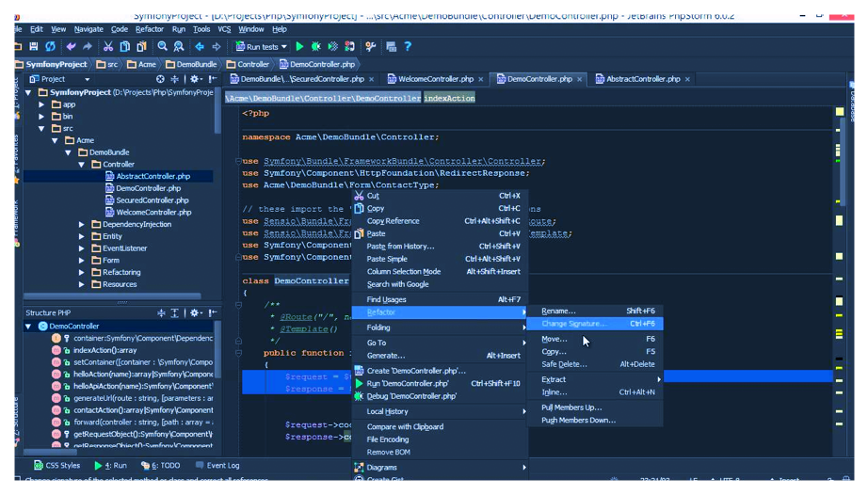Open the VCS menu

(x=224, y=29)
